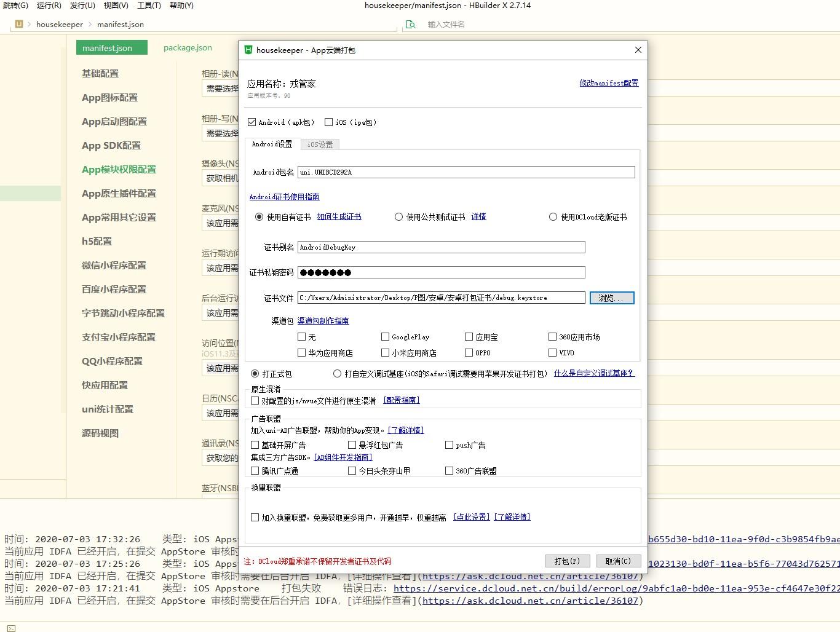Switch to Android设置 tab

[x=272, y=144]
